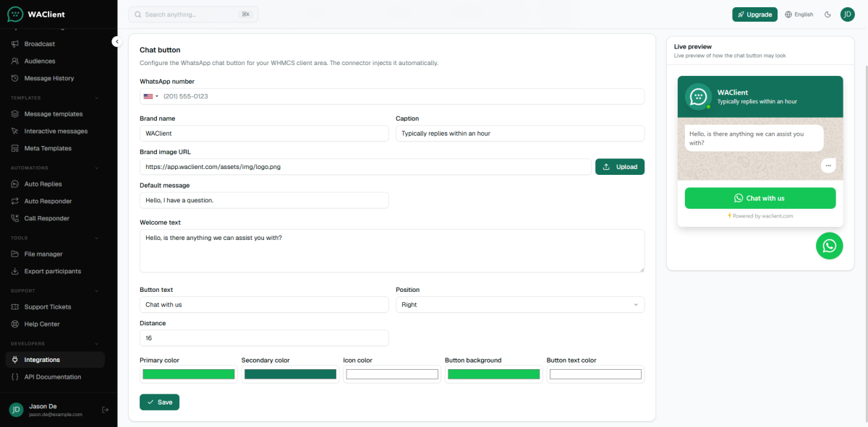868x427 pixels.
Task: Click inside the Welcome text area
Action: [x=392, y=251]
